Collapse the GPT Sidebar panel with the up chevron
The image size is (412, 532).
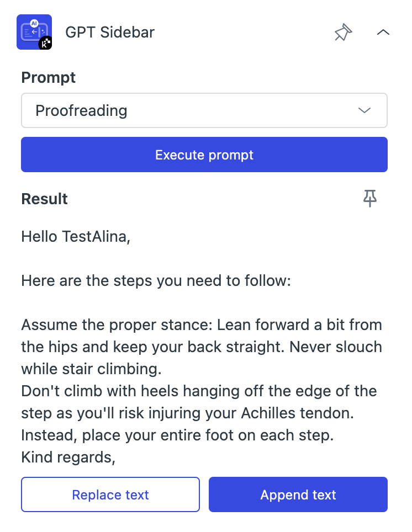click(x=383, y=32)
